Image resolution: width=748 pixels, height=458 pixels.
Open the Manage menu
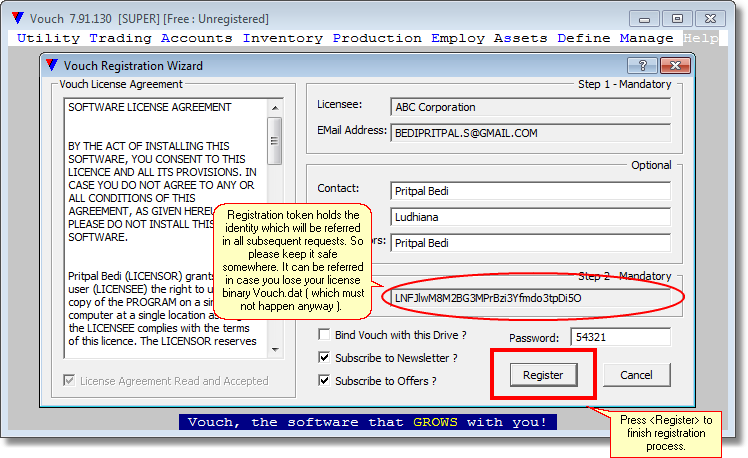646,38
